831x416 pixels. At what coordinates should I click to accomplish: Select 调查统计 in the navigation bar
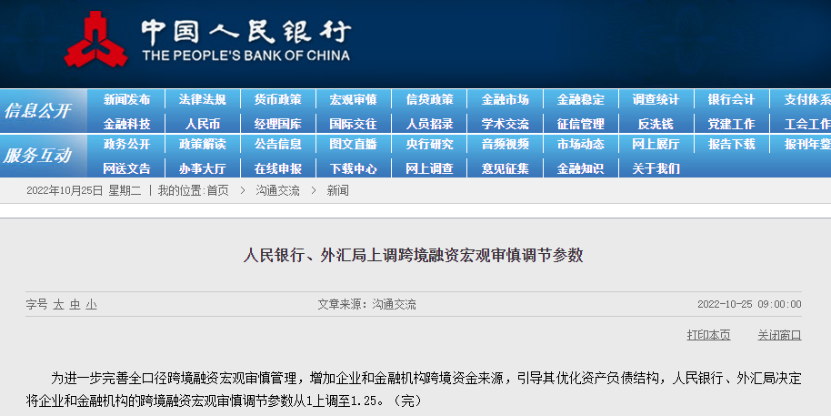656,100
